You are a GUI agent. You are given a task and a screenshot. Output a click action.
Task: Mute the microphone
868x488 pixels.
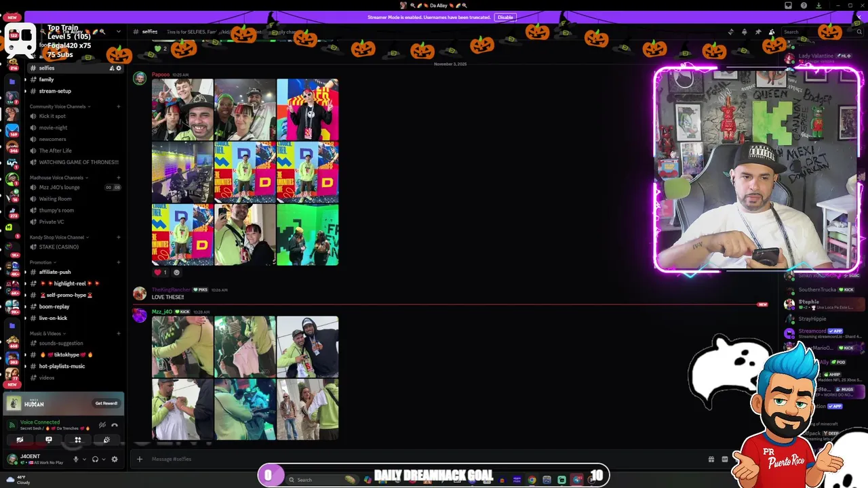(76, 459)
